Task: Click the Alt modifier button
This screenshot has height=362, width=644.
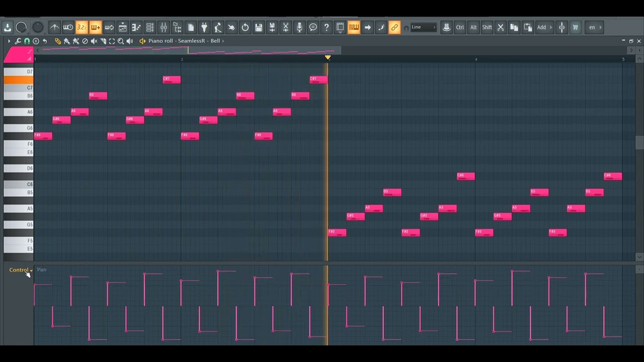Action: tap(473, 27)
